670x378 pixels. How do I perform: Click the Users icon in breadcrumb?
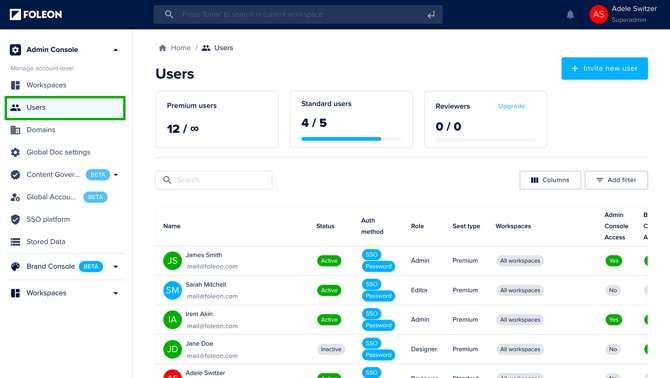click(x=206, y=48)
